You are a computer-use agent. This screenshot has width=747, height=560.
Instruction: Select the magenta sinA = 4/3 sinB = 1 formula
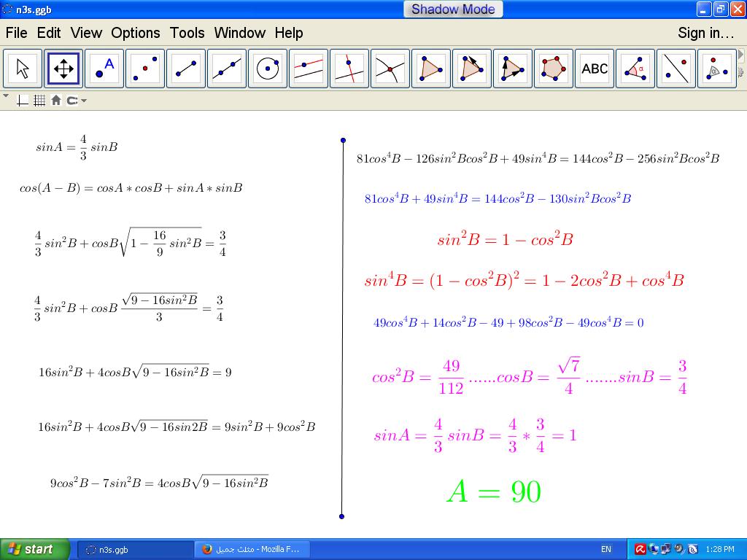tap(475, 435)
